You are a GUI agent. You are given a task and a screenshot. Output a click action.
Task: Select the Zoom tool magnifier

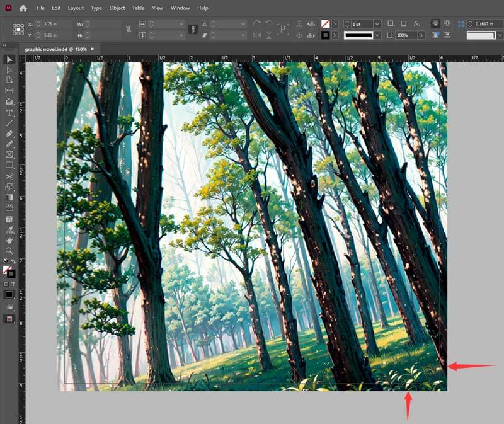(9, 251)
